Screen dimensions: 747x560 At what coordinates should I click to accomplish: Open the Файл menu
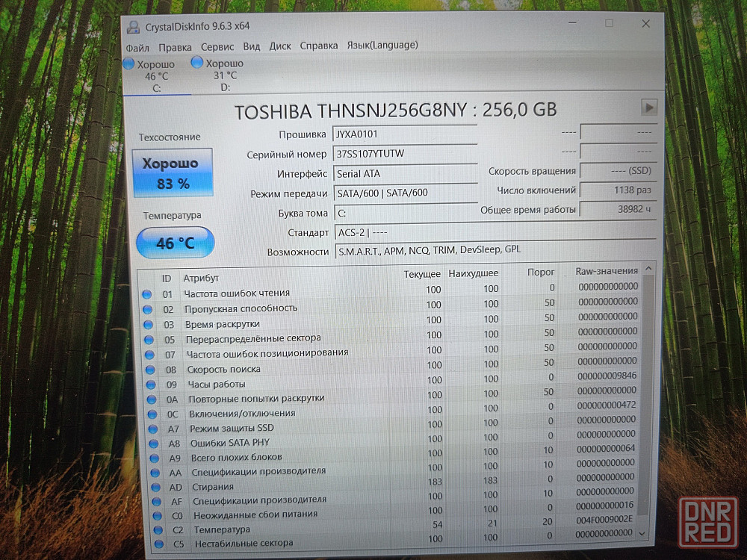(137, 48)
